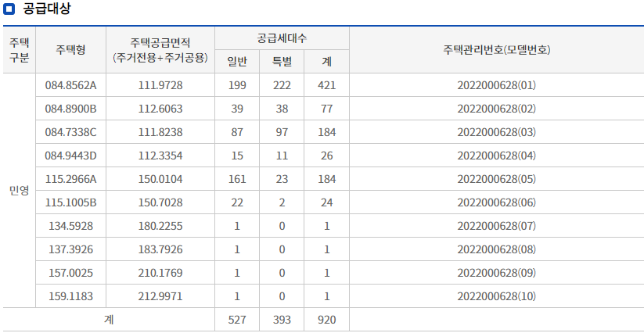Click supply area value 112.6063

160,109
